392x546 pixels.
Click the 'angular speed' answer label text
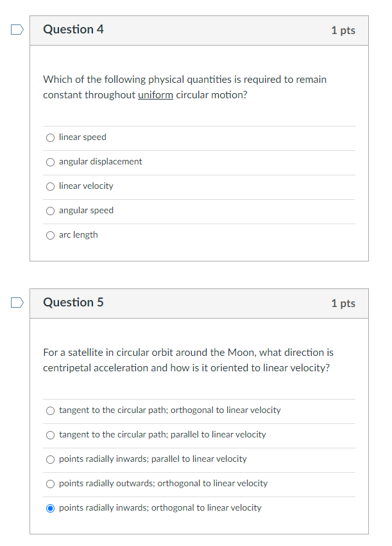pyautogui.click(x=86, y=210)
